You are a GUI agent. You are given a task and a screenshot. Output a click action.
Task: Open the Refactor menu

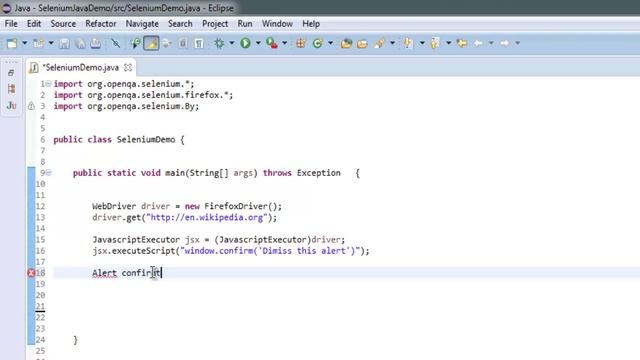pos(101,24)
